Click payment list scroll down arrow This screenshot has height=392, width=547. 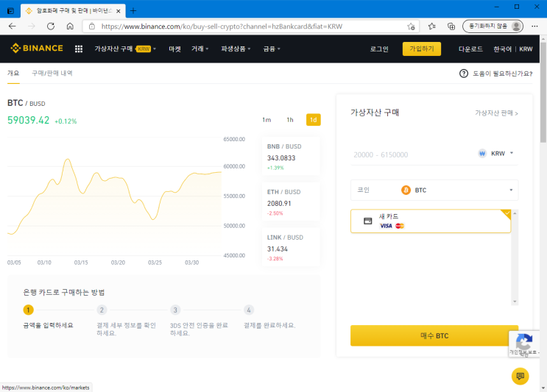tap(515, 302)
